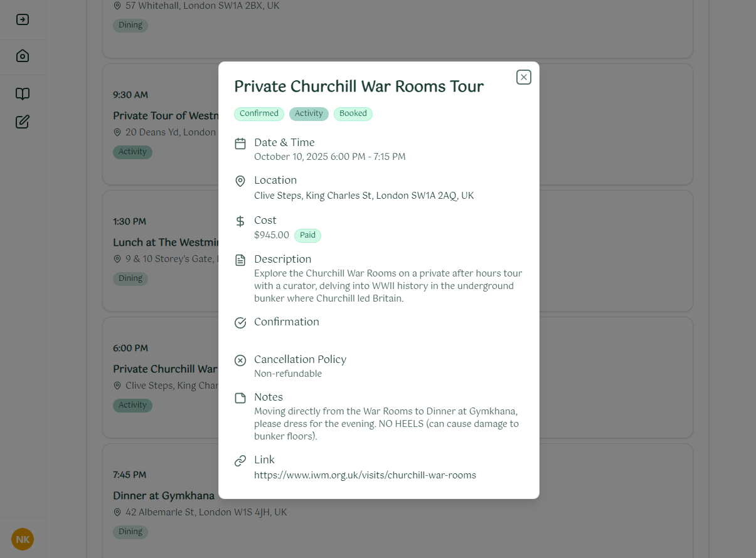756x558 pixels.
Task: Open the itinerary book icon in the sidebar
Action: pyautogui.click(x=23, y=93)
